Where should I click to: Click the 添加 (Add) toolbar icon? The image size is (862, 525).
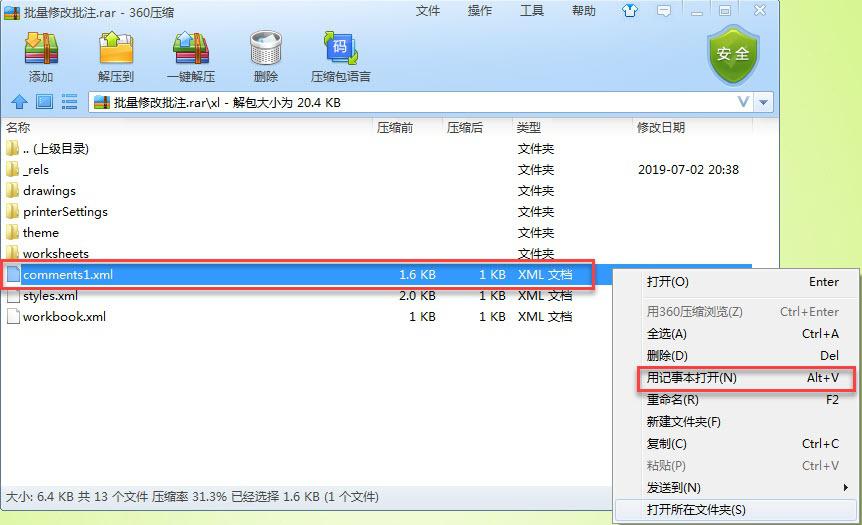[x=41, y=49]
